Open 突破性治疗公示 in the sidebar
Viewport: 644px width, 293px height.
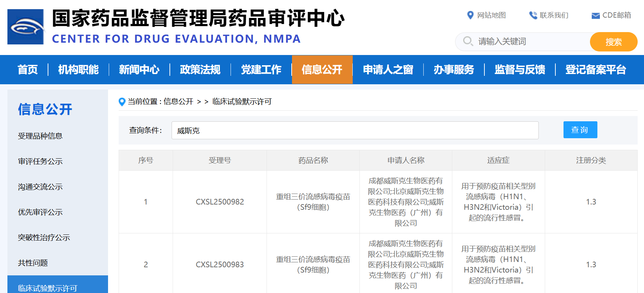[x=44, y=238]
